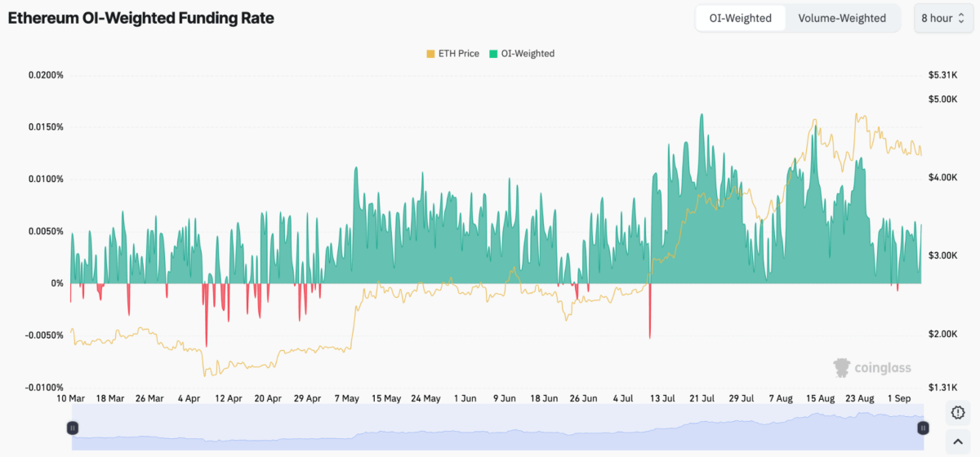Image resolution: width=980 pixels, height=457 pixels.
Task: Select the OI-Weighted tab at top right
Action: point(740,18)
